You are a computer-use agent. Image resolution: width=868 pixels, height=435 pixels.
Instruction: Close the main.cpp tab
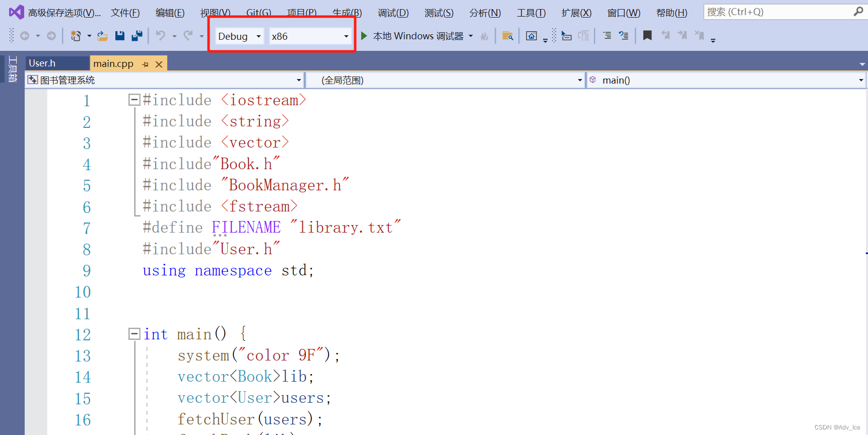click(x=159, y=64)
